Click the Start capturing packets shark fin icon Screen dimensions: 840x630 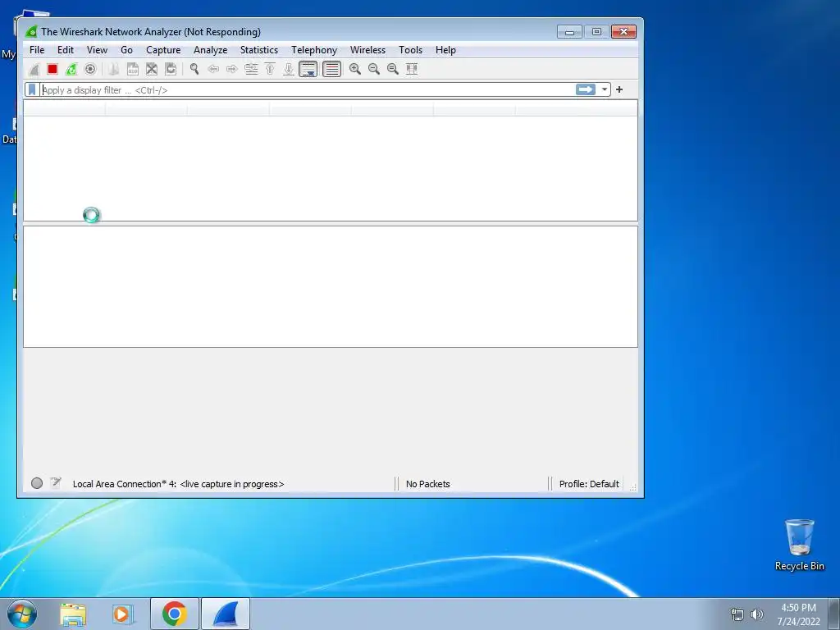[x=34, y=69]
